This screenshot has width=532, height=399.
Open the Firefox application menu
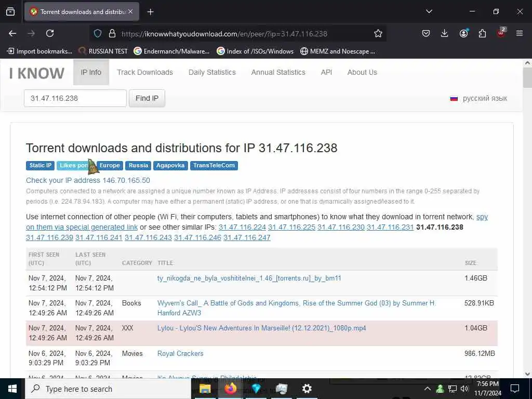[x=520, y=33]
